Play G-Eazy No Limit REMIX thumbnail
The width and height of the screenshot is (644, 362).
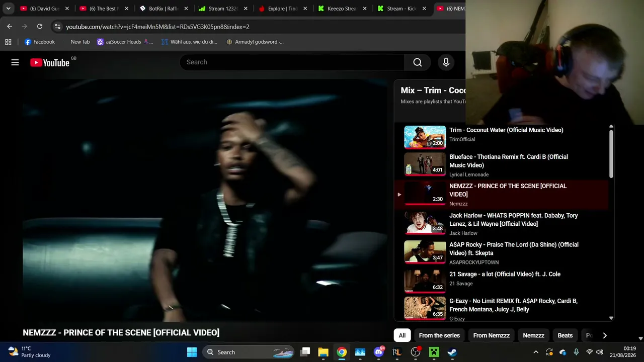click(425, 308)
